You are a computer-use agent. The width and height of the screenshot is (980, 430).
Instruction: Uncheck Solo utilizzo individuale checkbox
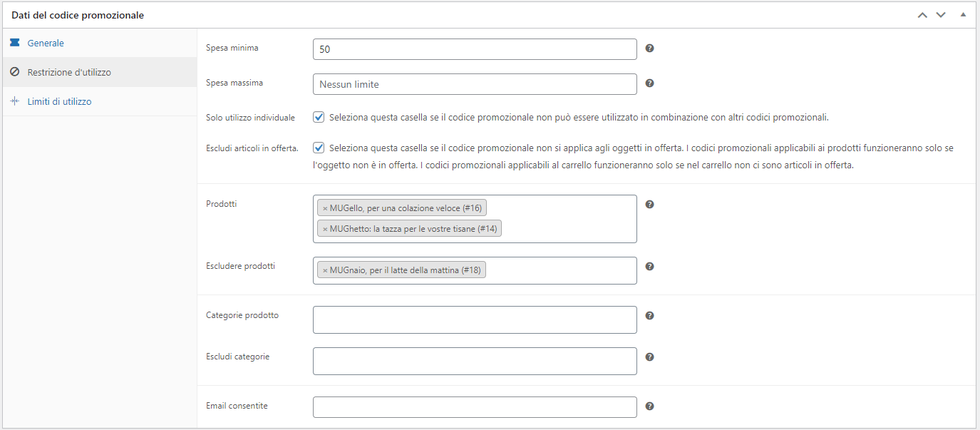[x=319, y=117]
